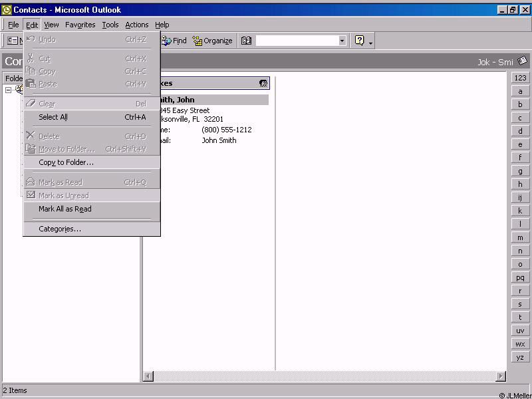Click the Contacts folder icon in banner
532x399 pixels.
point(523,61)
